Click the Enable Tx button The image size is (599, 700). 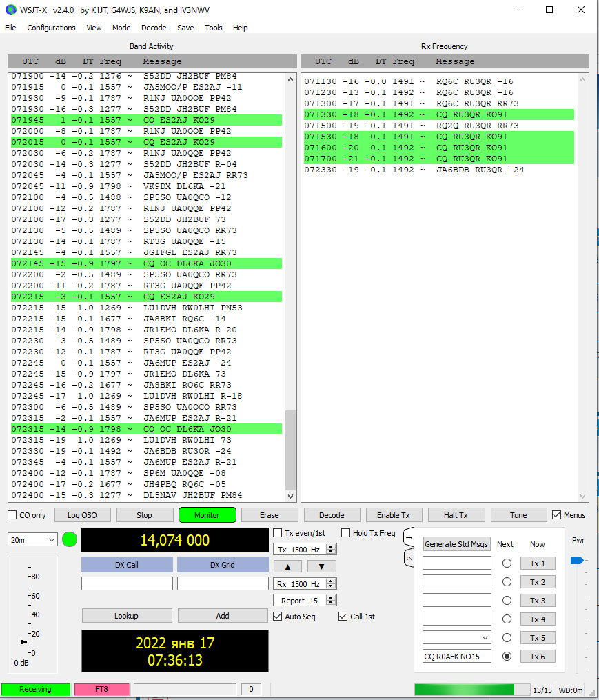tap(393, 515)
